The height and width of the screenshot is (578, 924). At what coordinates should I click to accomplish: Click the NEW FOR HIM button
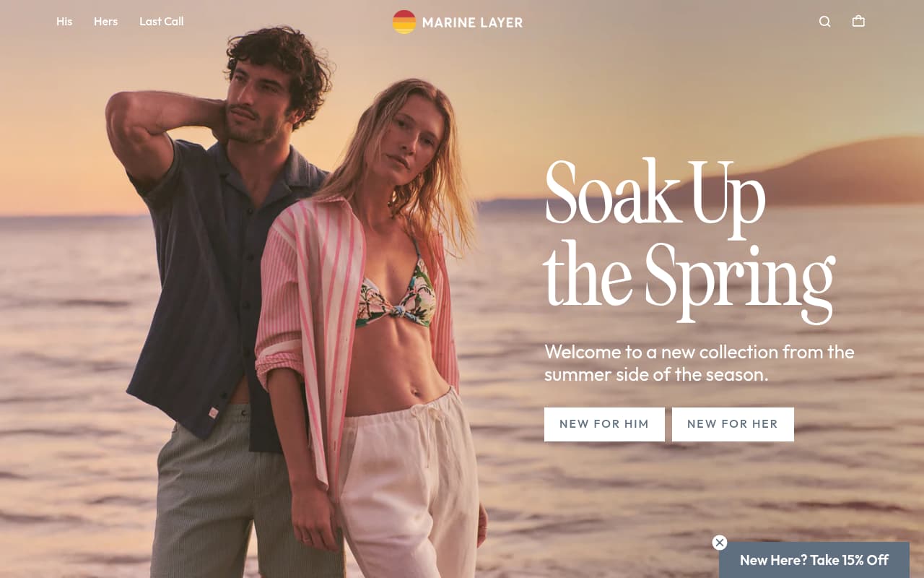604,424
